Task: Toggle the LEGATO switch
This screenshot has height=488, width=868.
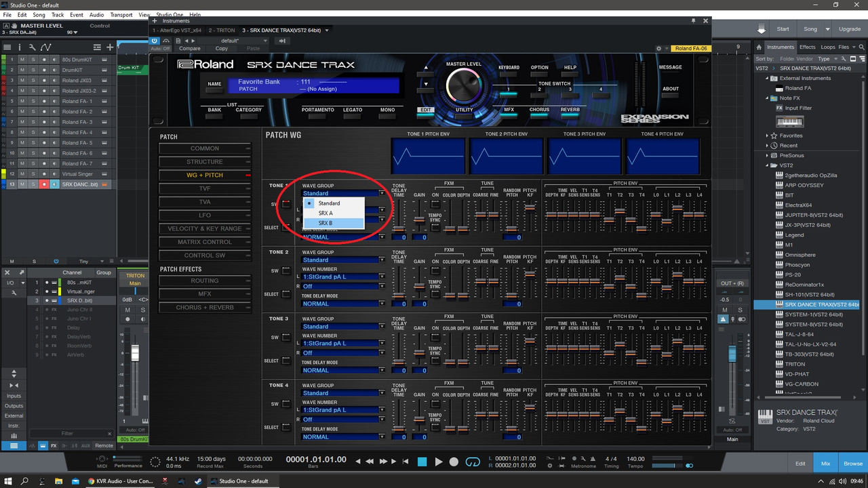Action: point(353,117)
